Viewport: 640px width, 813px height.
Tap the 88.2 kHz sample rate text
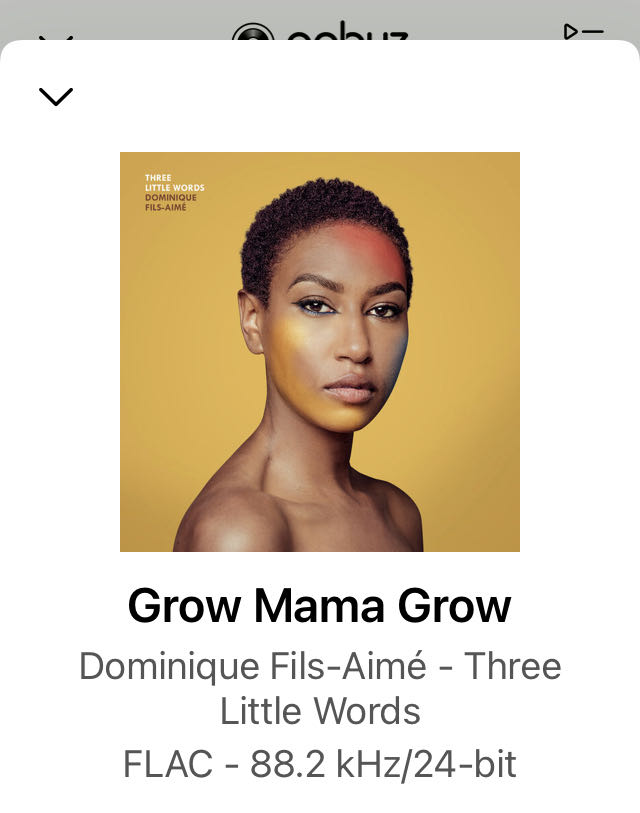tap(325, 764)
